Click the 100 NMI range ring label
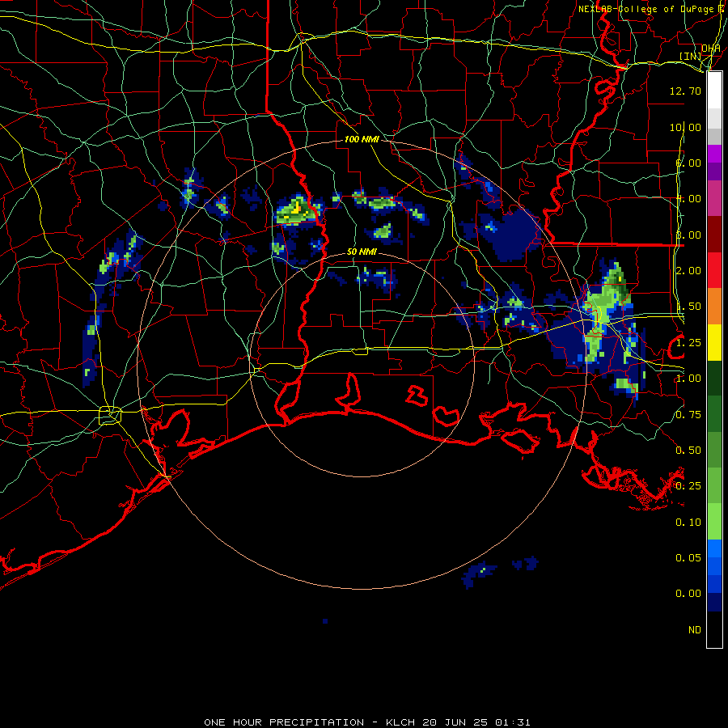The image size is (728, 728). [362, 139]
